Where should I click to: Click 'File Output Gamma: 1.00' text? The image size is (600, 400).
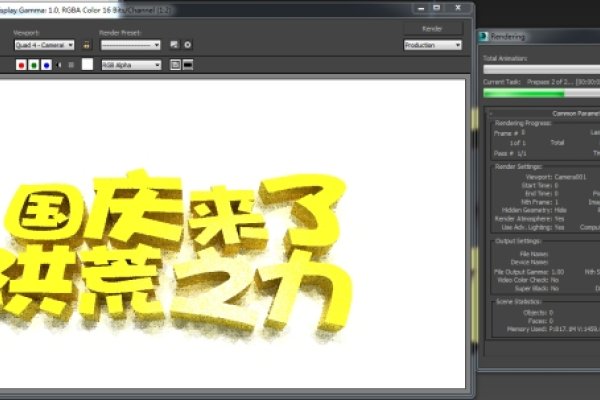click(x=529, y=272)
